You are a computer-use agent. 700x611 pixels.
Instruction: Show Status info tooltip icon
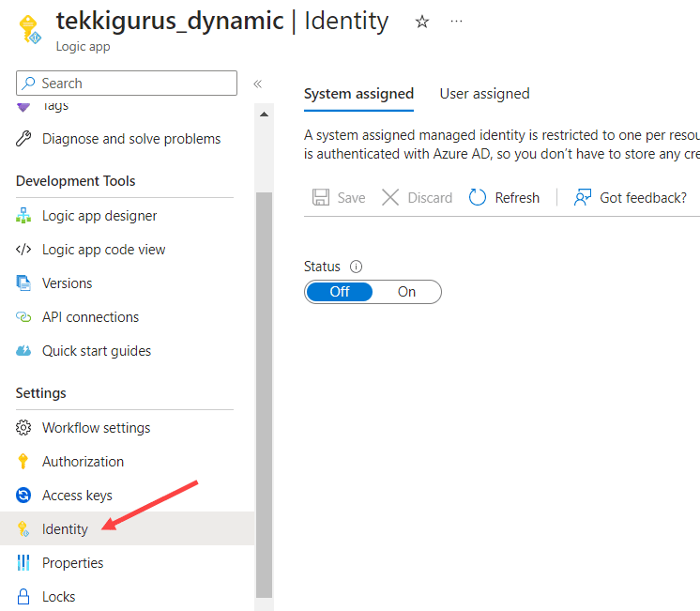pyautogui.click(x=356, y=267)
